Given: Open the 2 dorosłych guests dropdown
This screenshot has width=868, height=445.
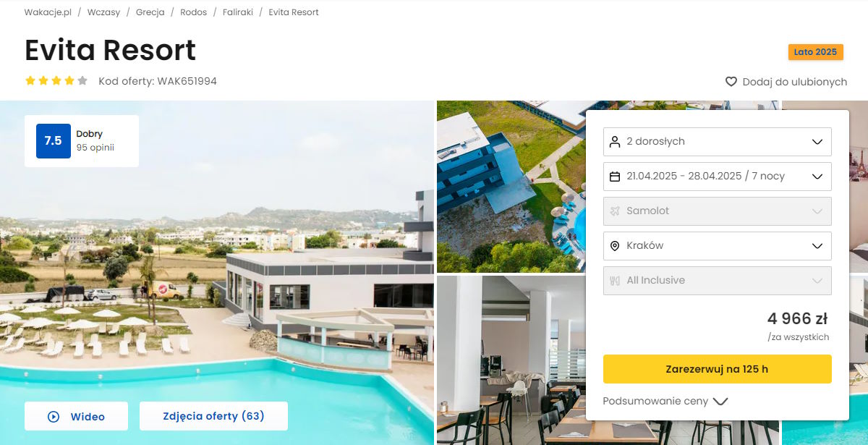Looking at the screenshot, I should (717, 141).
